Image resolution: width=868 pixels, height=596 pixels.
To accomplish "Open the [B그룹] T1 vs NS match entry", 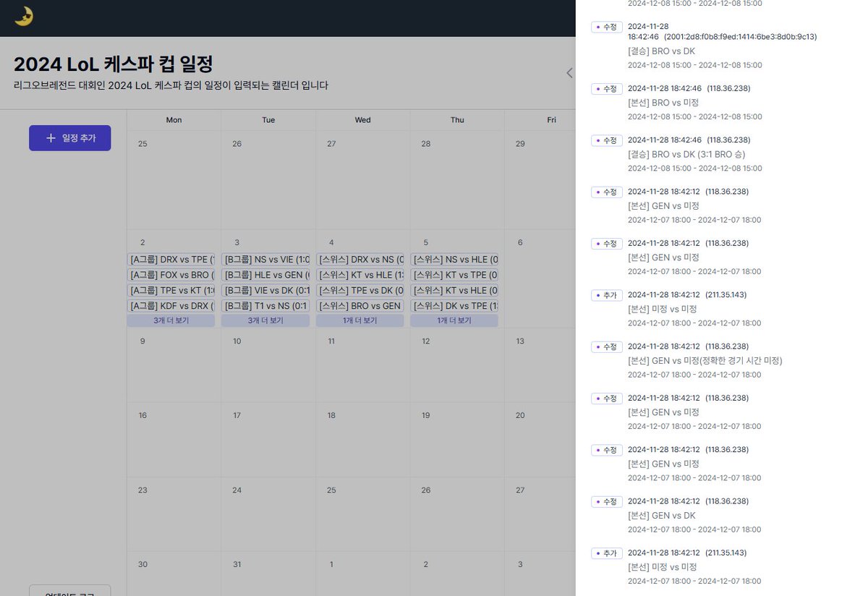I will pyautogui.click(x=265, y=306).
